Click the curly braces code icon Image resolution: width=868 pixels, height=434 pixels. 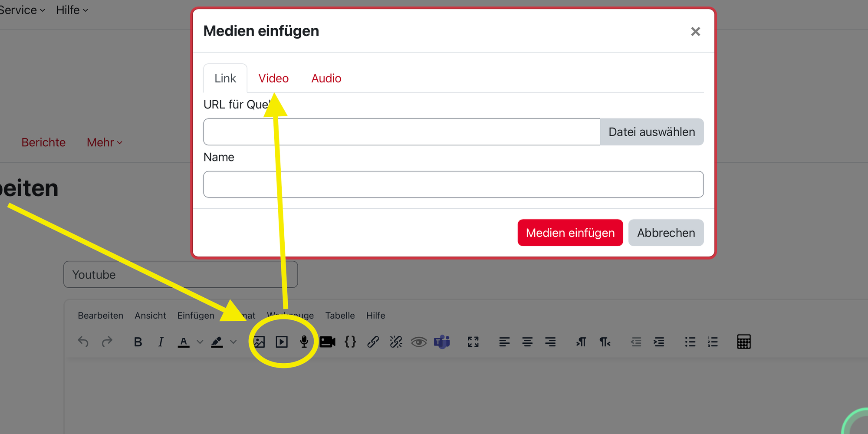point(350,342)
